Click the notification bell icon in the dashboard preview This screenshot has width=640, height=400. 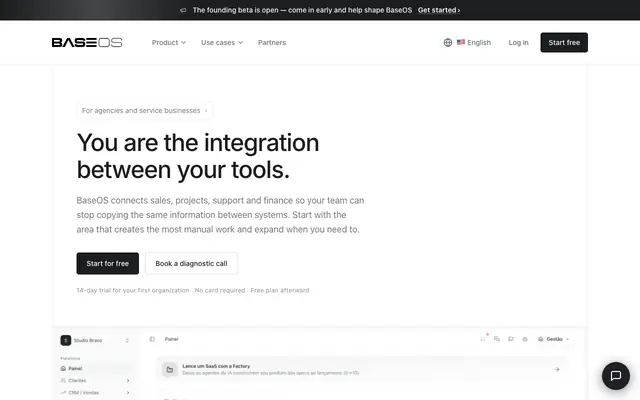pyautogui.click(x=483, y=339)
